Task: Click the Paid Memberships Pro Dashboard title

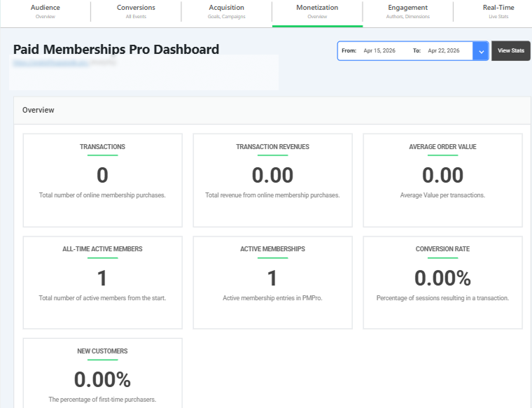Action: (x=116, y=50)
